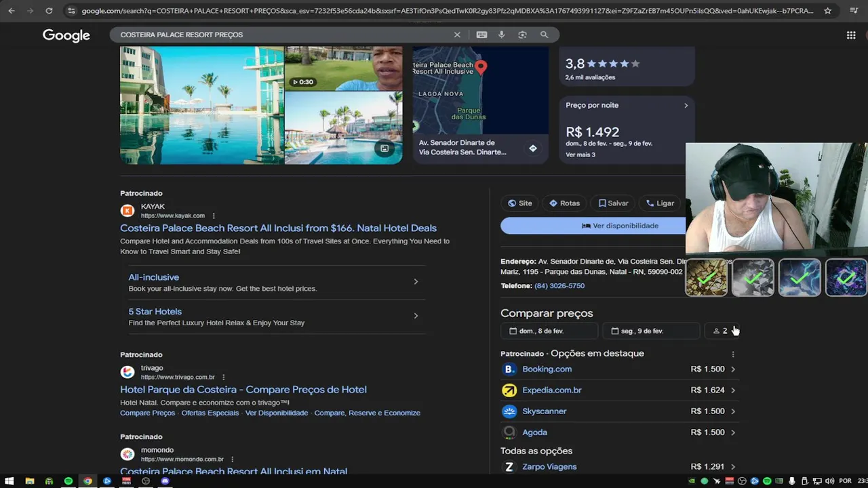868x488 pixels.
Task: Click the directions diamond icon on the map card
Action: (x=533, y=148)
